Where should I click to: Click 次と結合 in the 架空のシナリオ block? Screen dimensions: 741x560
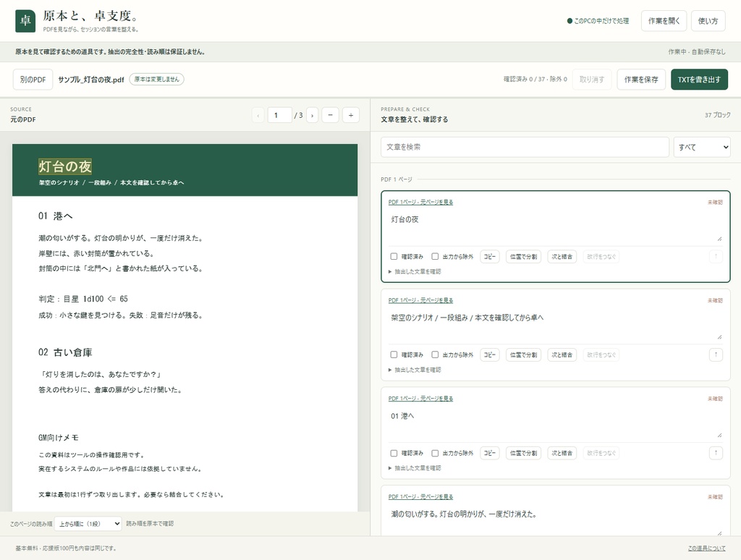pos(562,355)
